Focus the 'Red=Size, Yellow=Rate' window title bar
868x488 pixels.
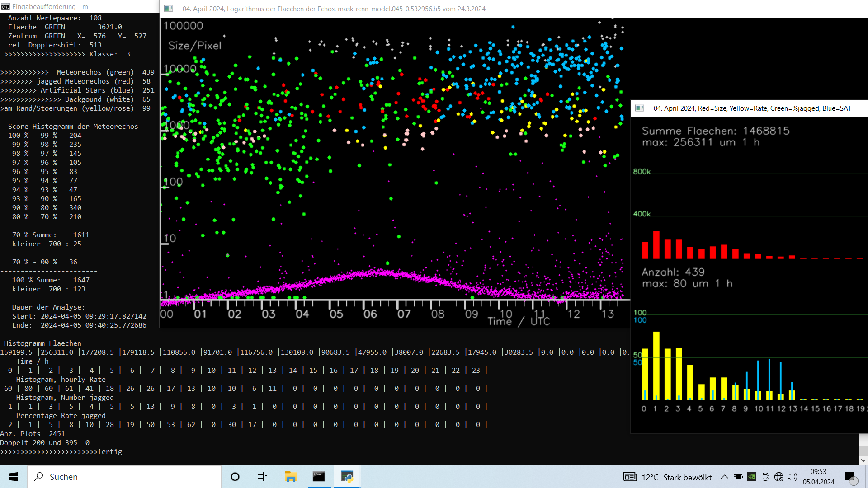749,108
